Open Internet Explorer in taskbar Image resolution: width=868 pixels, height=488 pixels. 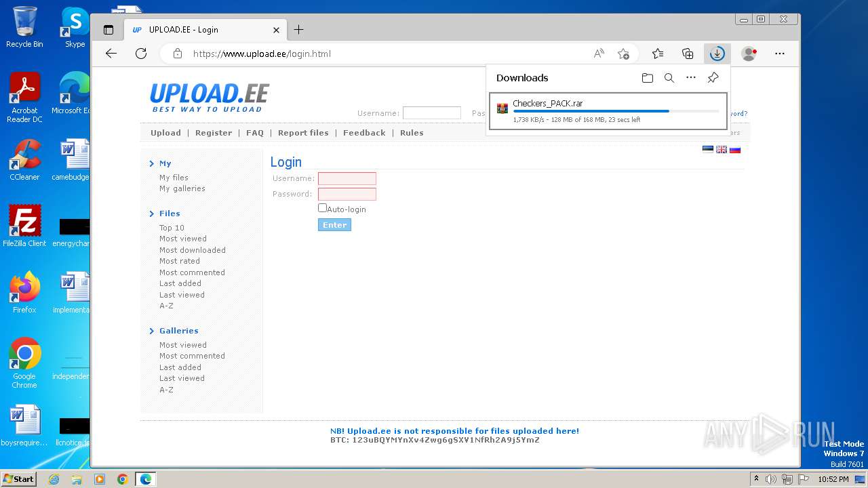tap(54, 479)
